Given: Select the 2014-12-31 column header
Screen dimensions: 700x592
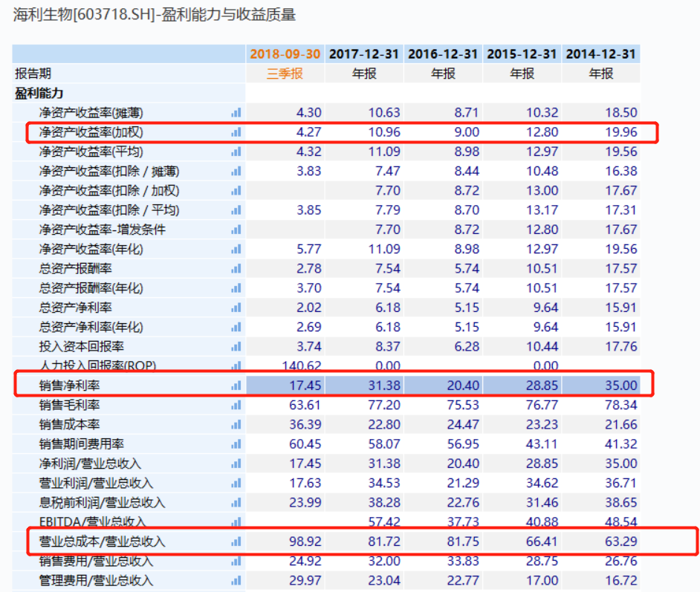Looking at the screenshot, I should pos(601,54).
